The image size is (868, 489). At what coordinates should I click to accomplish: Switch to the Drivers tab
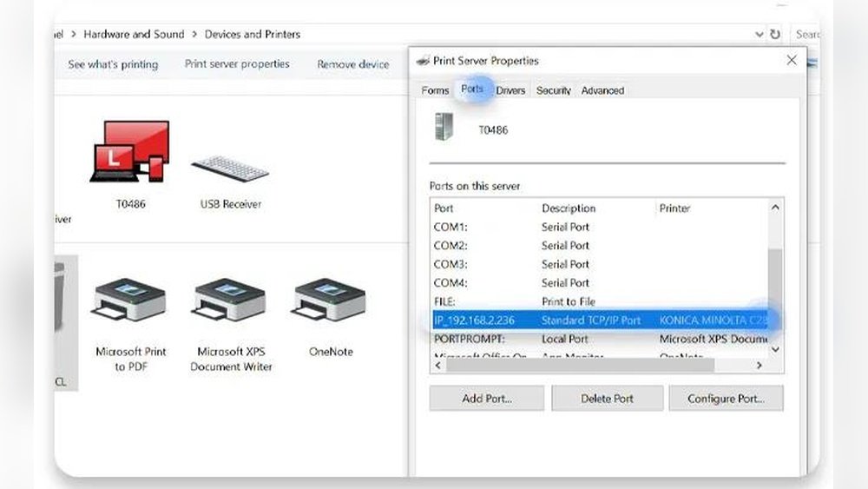(x=510, y=90)
